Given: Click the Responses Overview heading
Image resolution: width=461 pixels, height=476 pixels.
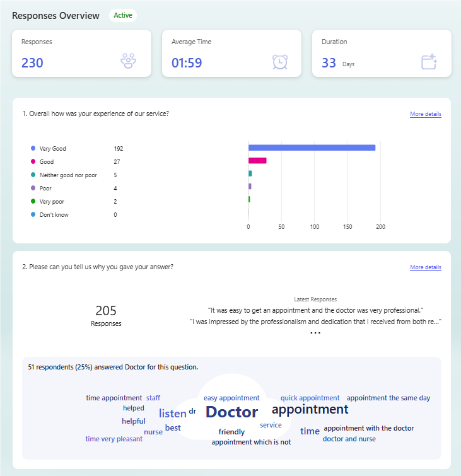Looking at the screenshot, I should tap(55, 16).
